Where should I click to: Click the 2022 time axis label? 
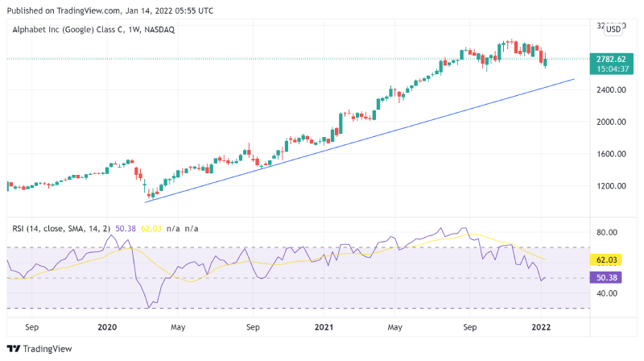coord(541,327)
